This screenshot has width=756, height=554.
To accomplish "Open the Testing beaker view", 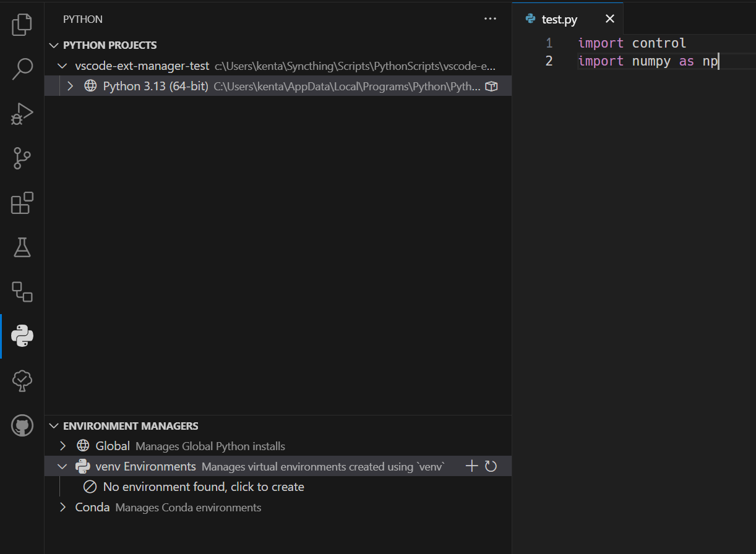I will pyautogui.click(x=22, y=247).
